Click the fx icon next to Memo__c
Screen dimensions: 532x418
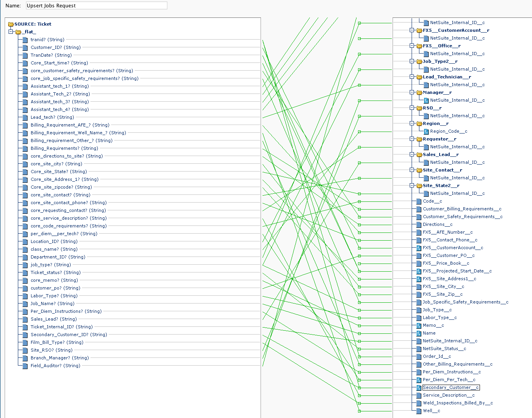419,326
